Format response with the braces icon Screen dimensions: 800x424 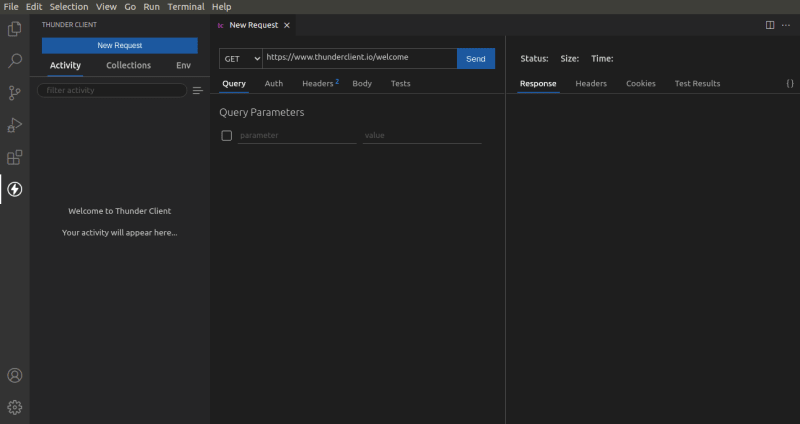[x=790, y=83]
